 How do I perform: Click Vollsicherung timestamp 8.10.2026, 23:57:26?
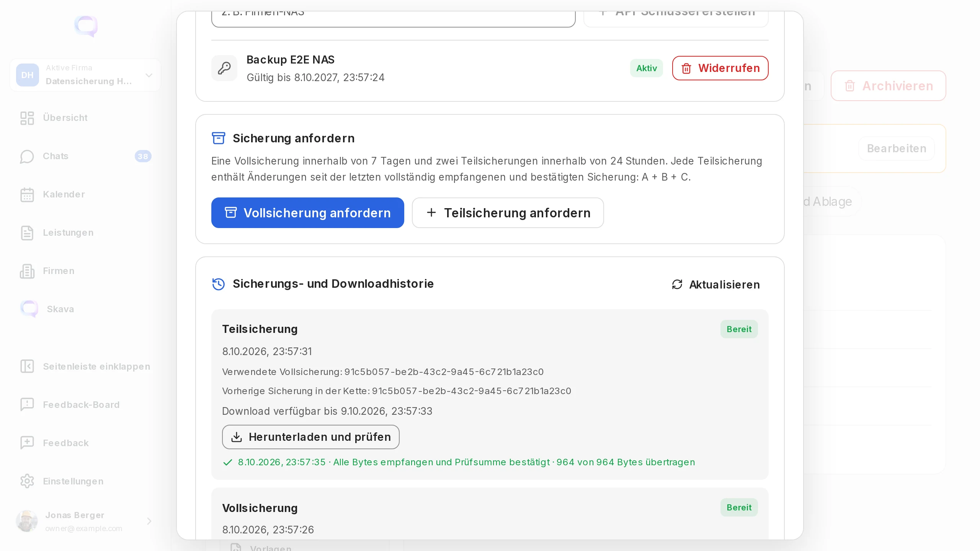coord(268,530)
